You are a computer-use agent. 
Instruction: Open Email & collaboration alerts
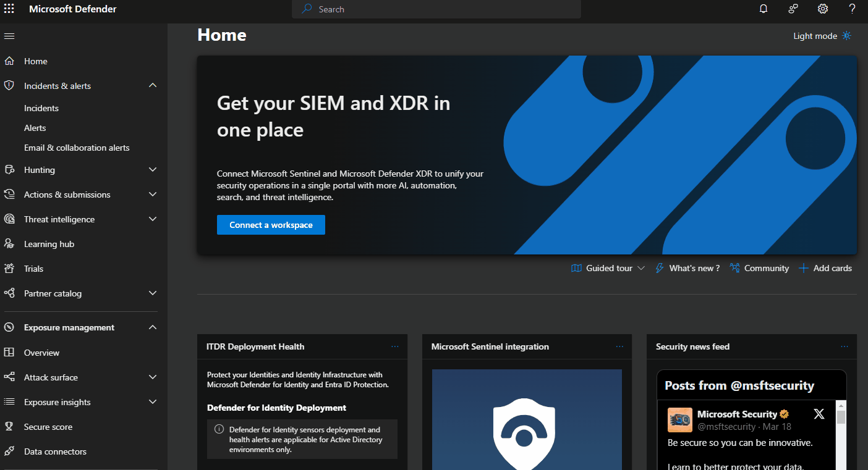[77, 147]
